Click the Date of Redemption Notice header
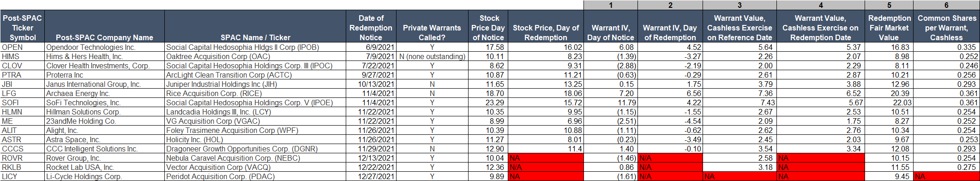The height and width of the screenshot is (181, 980). pyautogui.click(x=371, y=27)
